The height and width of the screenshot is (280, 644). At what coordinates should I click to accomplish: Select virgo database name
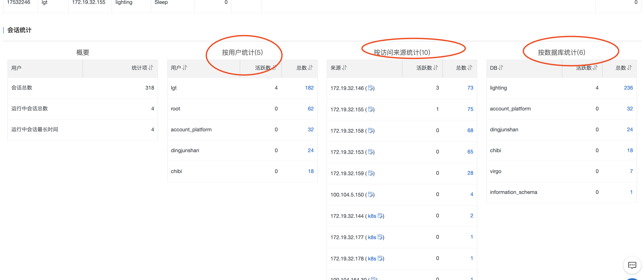click(495, 171)
